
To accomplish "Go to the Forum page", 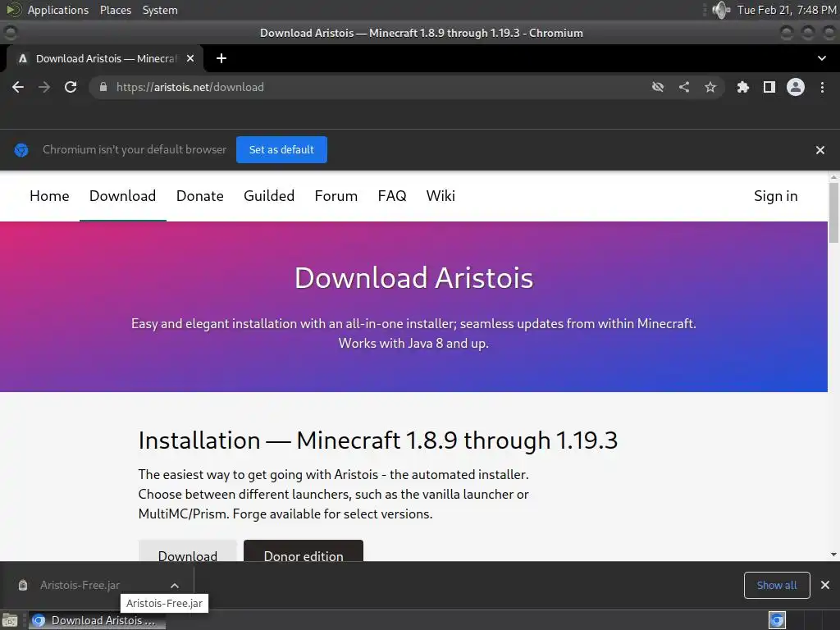I will tap(336, 196).
